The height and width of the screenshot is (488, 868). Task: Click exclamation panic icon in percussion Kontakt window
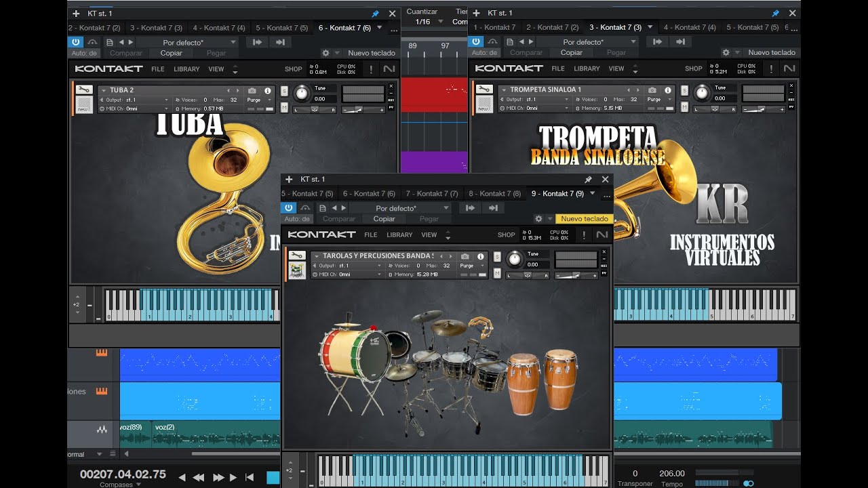pos(584,235)
